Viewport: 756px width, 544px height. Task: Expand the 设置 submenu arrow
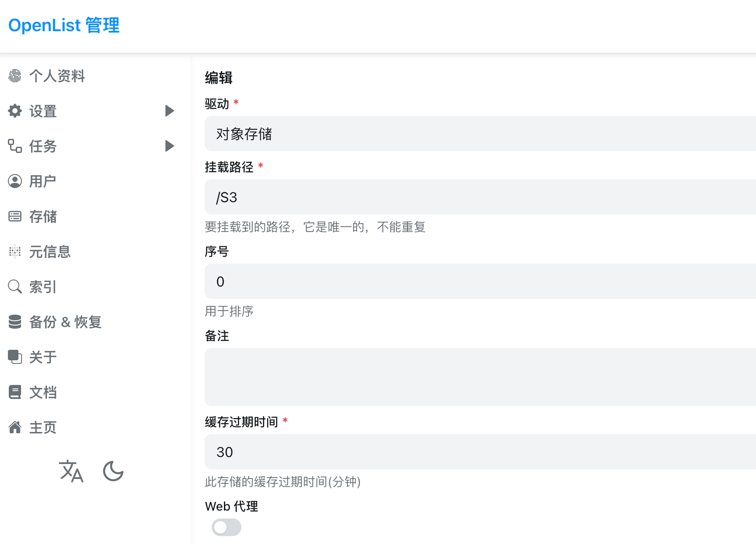tap(169, 111)
